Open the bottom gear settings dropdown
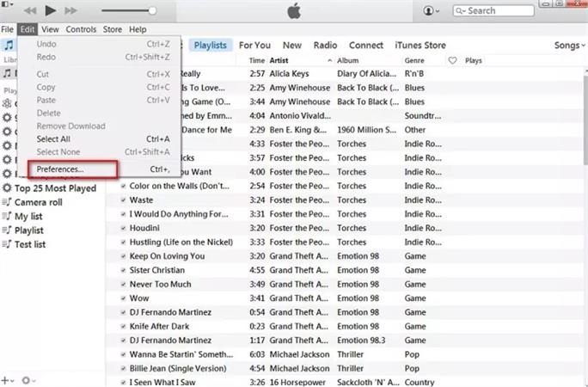 tap(28, 380)
